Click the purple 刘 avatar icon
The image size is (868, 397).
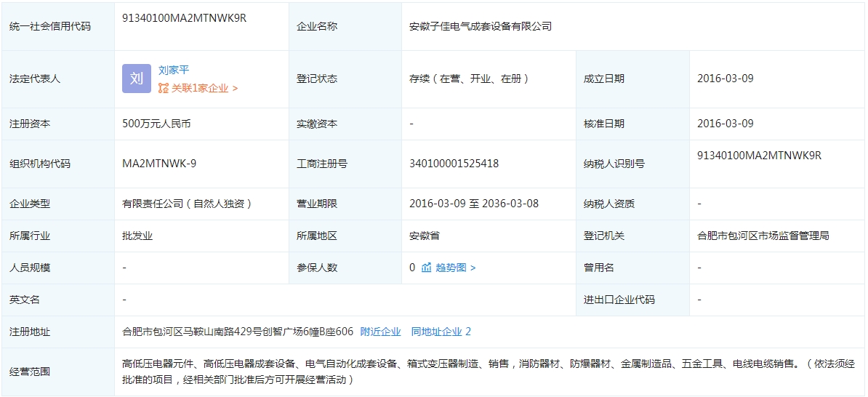point(137,79)
